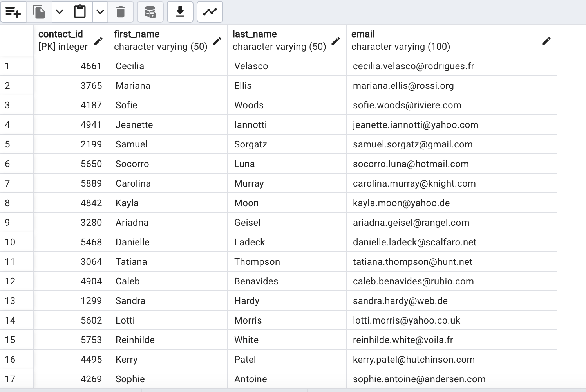Image resolution: width=586 pixels, height=392 pixels.
Task: Click the Download results icon
Action: [180, 12]
